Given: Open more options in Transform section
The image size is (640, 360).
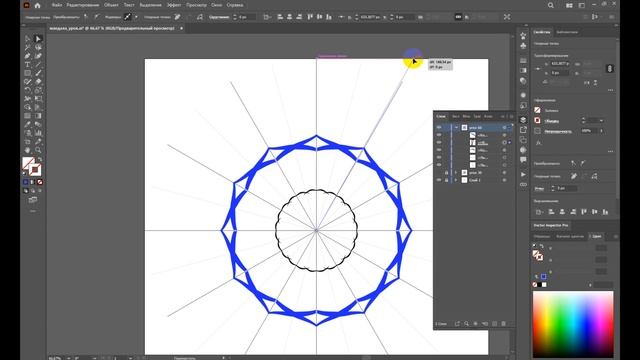Looking at the screenshot, I should [x=610, y=90].
